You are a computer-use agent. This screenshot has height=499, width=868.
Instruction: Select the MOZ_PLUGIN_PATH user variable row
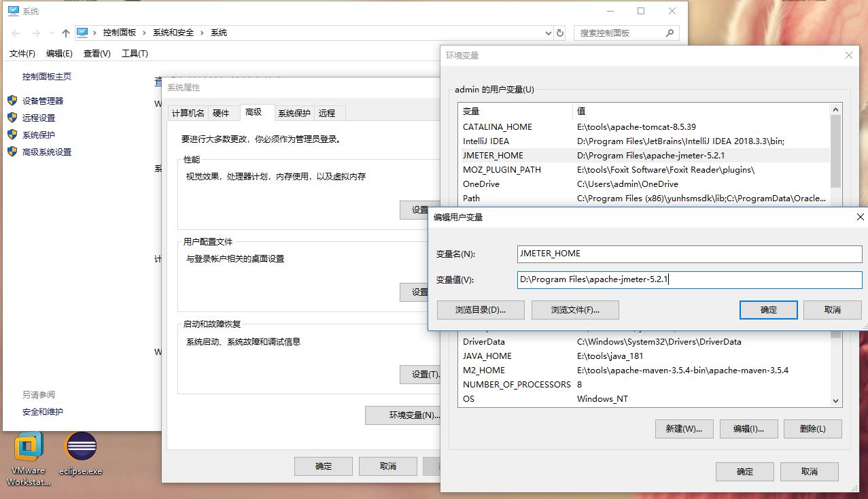coord(644,169)
